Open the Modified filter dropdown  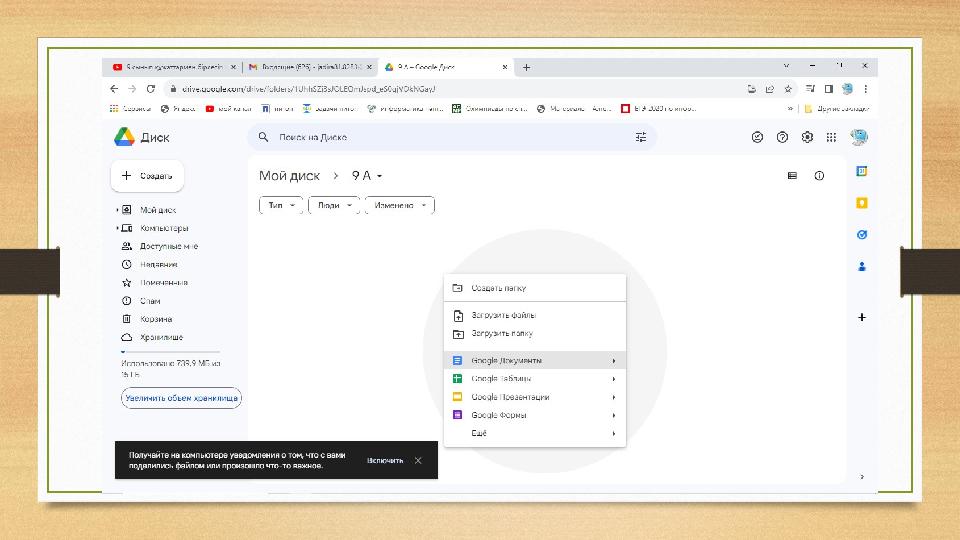pyautogui.click(x=400, y=205)
